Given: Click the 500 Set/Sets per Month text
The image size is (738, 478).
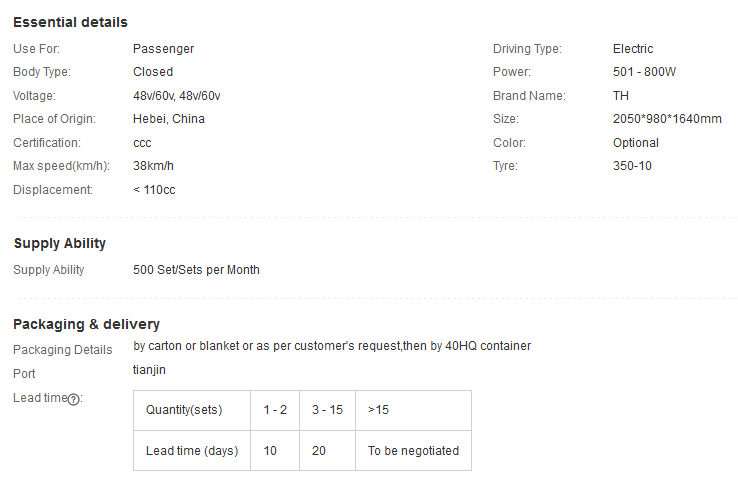Looking at the screenshot, I should tap(196, 270).
